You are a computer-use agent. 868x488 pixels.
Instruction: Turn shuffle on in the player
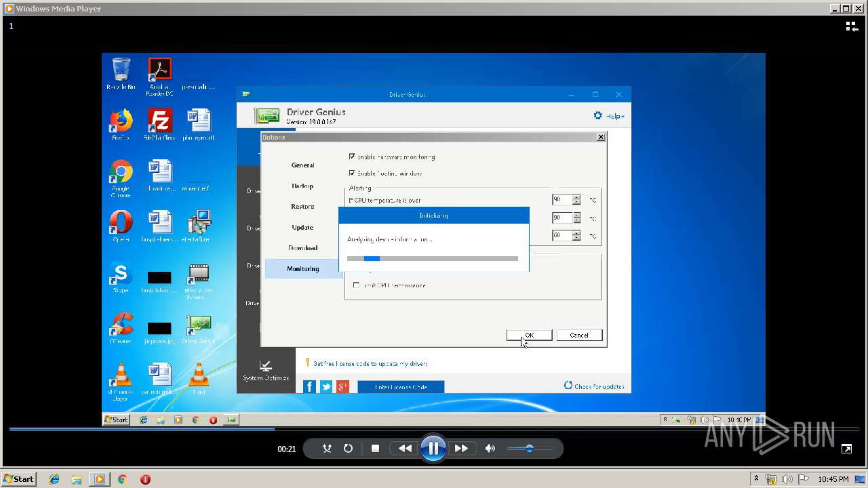pos(327,448)
